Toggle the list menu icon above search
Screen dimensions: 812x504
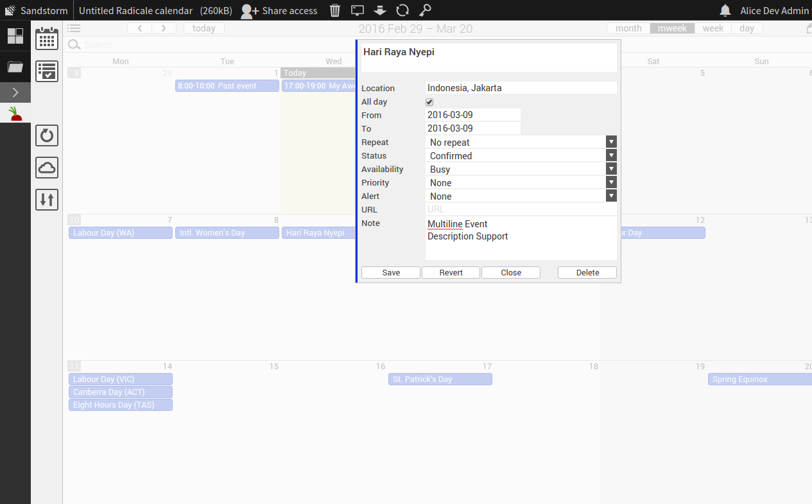click(x=74, y=28)
